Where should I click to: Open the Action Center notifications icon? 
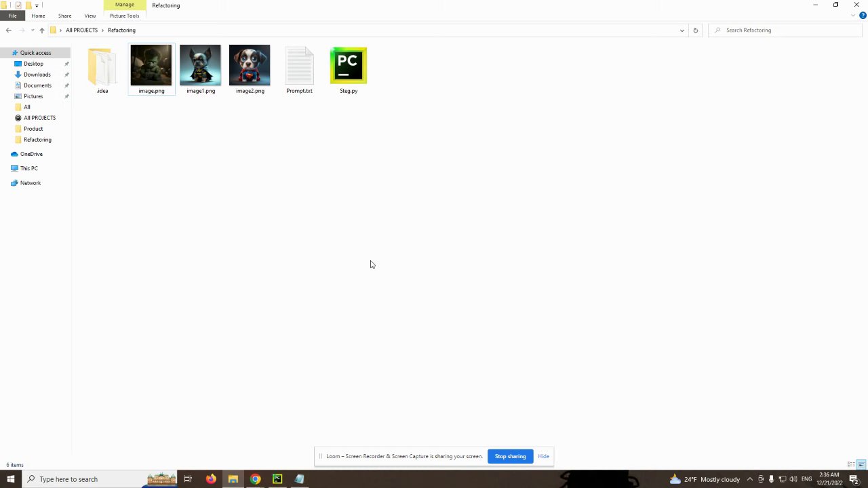coord(854,479)
